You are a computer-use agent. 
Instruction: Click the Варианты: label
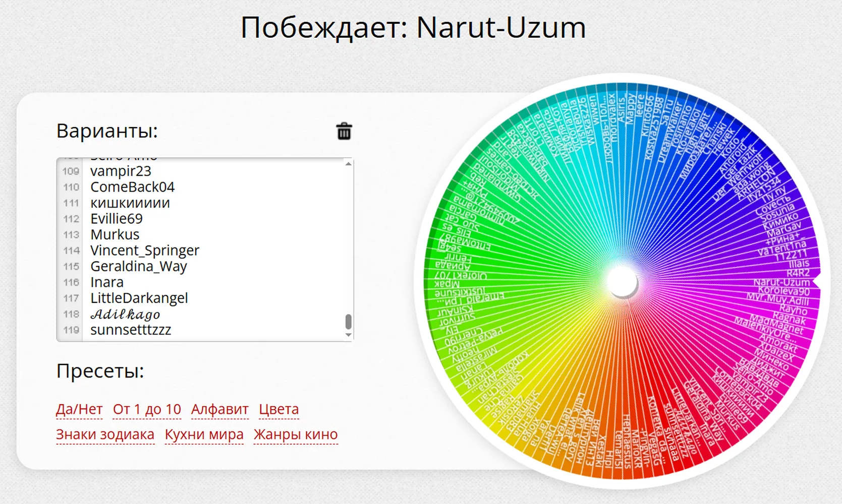click(x=107, y=131)
